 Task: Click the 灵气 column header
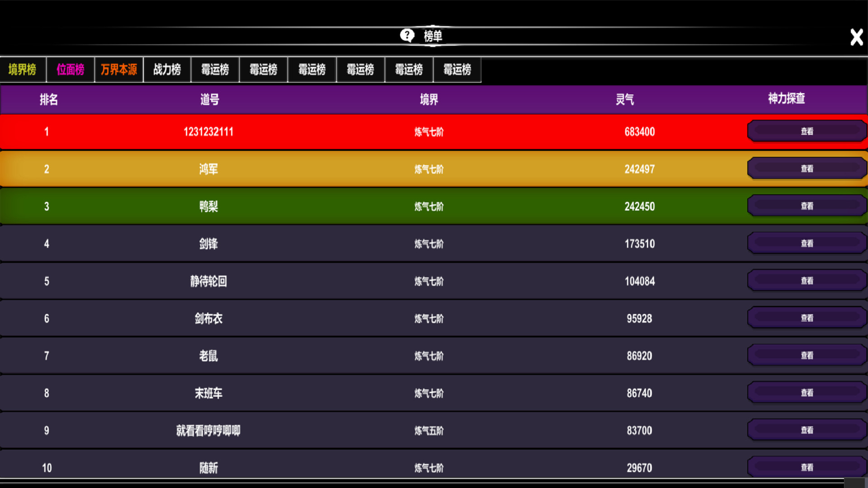click(625, 99)
